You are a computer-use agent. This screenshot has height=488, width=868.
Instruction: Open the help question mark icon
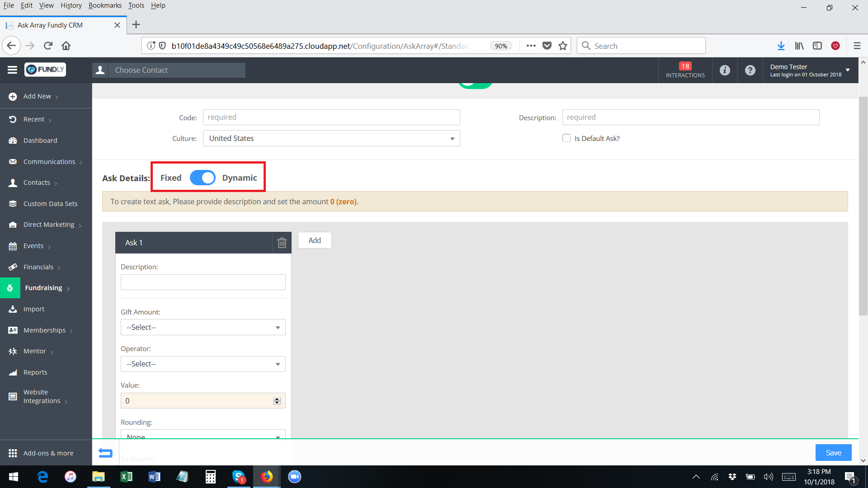tap(750, 70)
